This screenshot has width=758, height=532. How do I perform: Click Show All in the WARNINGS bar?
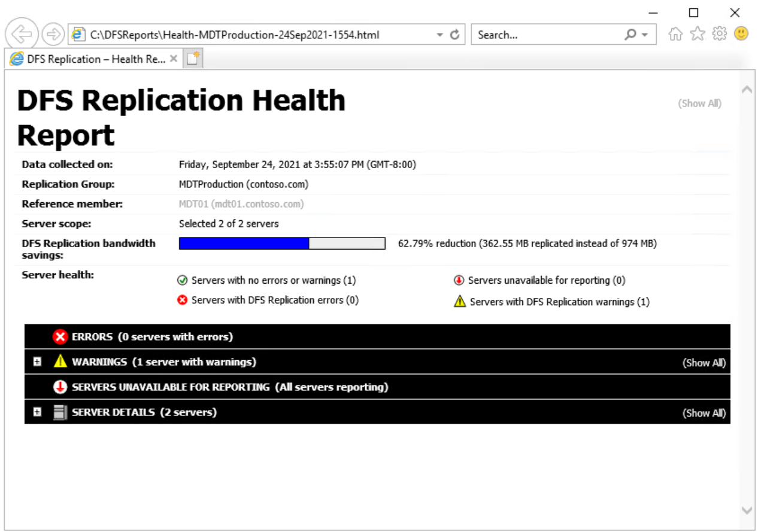coord(704,363)
